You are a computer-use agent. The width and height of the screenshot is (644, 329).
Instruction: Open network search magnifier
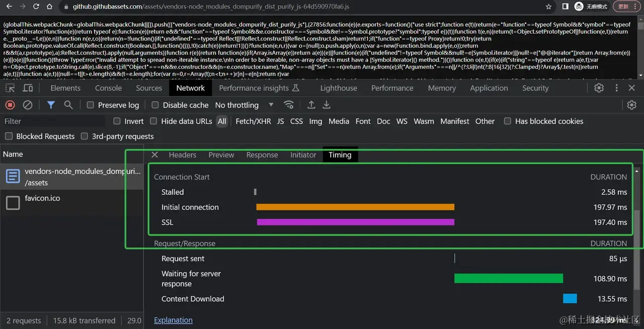click(x=68, y=105)
